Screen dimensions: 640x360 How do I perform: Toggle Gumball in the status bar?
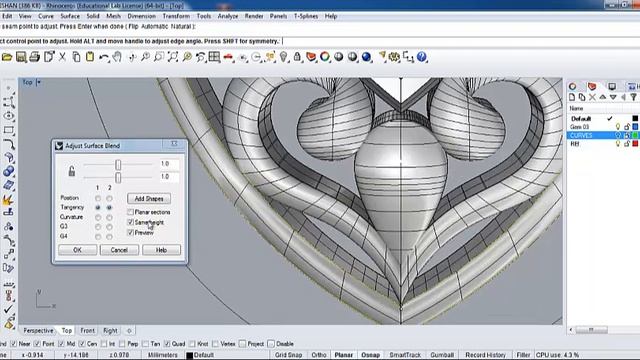[x=442, y=355]
